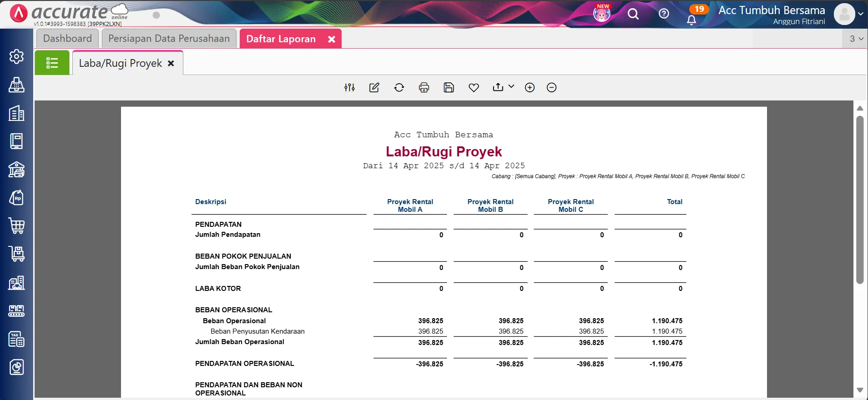Screen dimensions: 868x400
Task: Open the general ledger book icon in the sidebar
Action: click(16, 141)
